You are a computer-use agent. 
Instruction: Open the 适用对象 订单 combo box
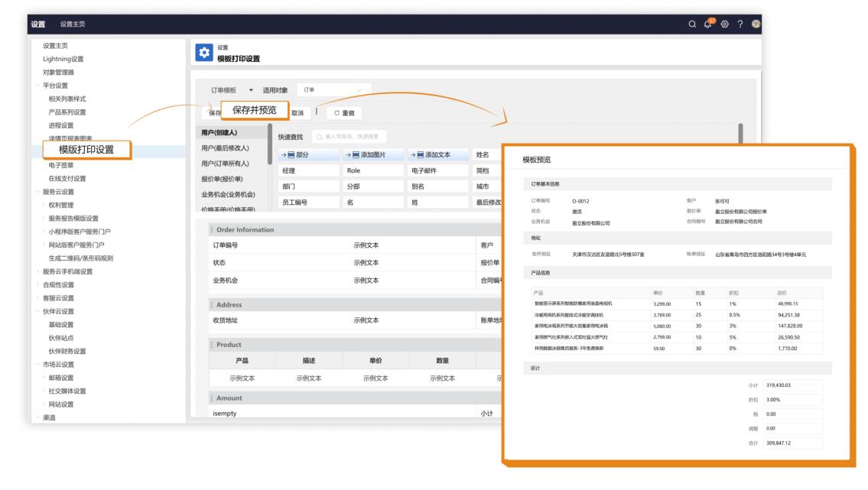tap(333, 90)
